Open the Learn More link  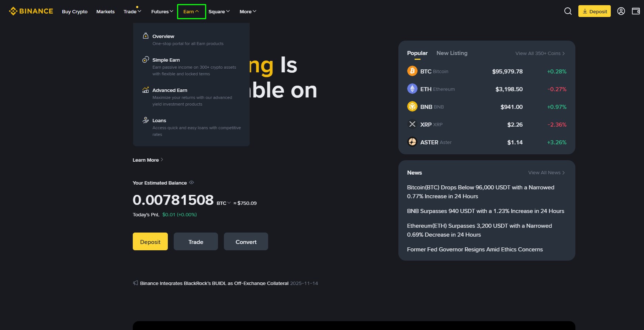[148, 160]
